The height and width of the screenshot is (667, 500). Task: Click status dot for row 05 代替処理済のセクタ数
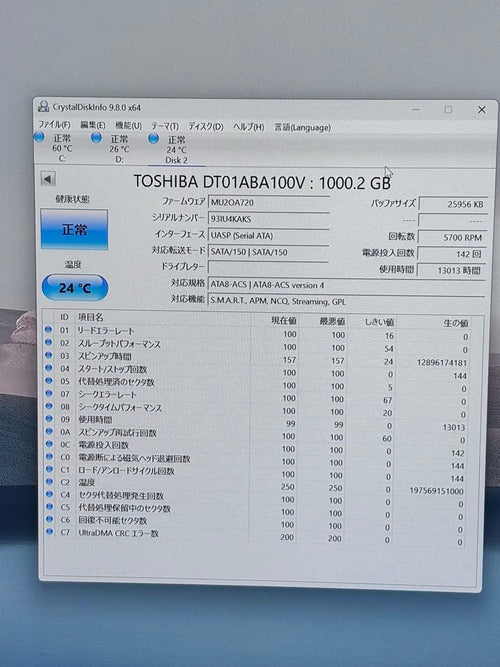coord(48,380)
